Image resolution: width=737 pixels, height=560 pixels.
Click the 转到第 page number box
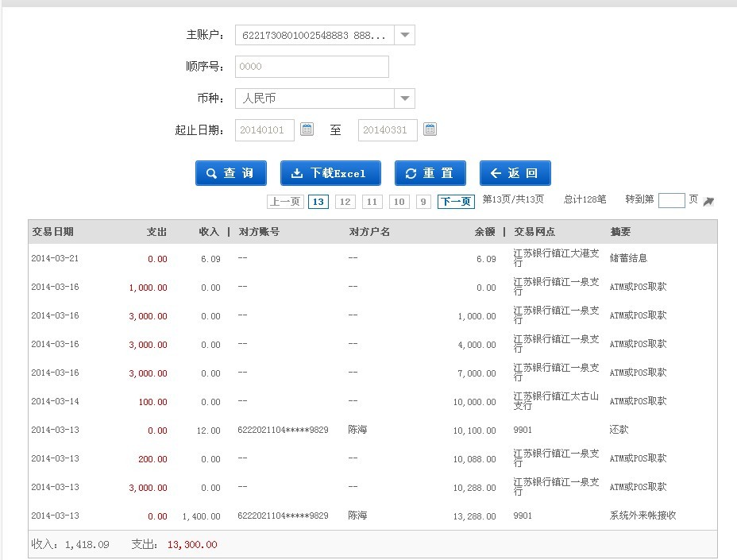coord(671,200)
